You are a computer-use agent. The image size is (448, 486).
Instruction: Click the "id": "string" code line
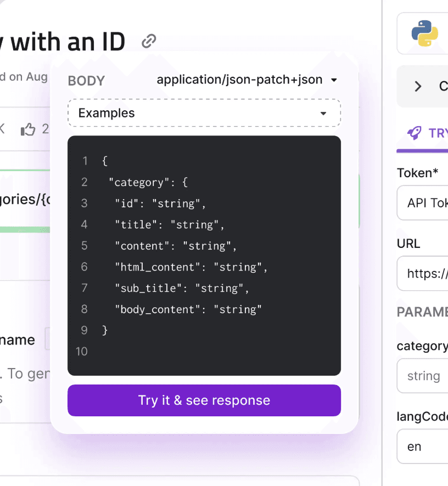pos(160,204)
